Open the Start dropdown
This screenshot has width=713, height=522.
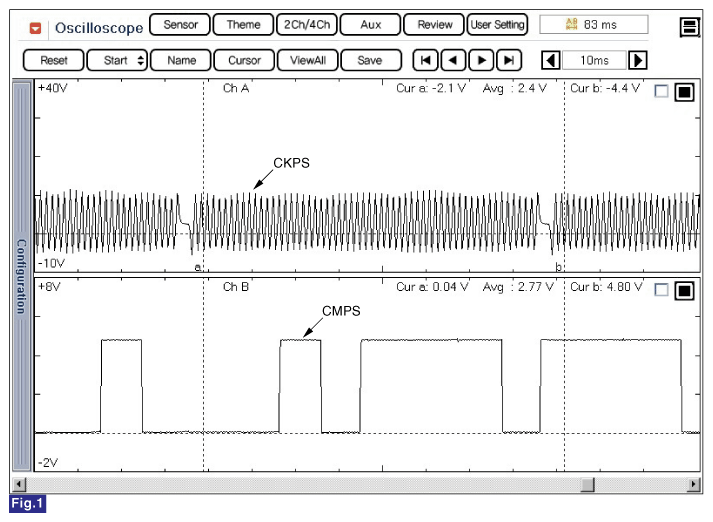click(x=125, y=60)
